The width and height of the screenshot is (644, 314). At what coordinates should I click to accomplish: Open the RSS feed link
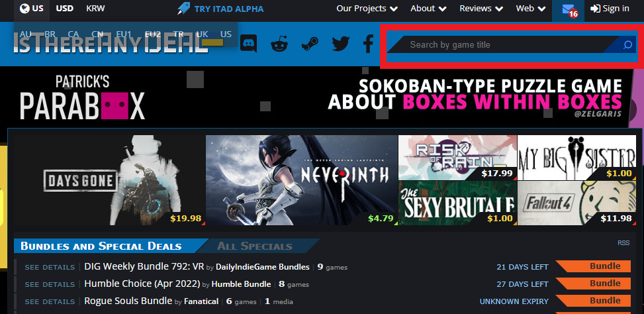[x=623, y=243]
